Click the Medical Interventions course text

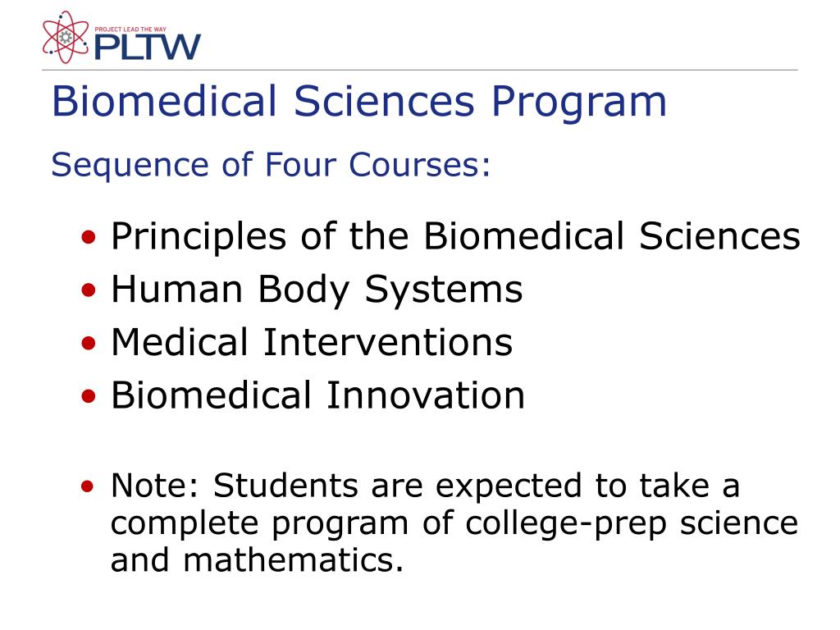click(312, 342)
